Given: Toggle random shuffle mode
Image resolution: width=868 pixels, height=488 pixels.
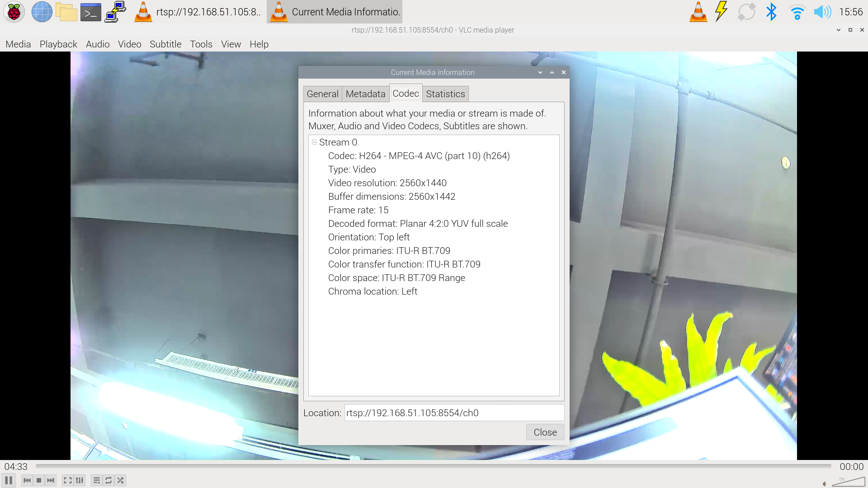Looking at the screenshot, I should (120, 480).
